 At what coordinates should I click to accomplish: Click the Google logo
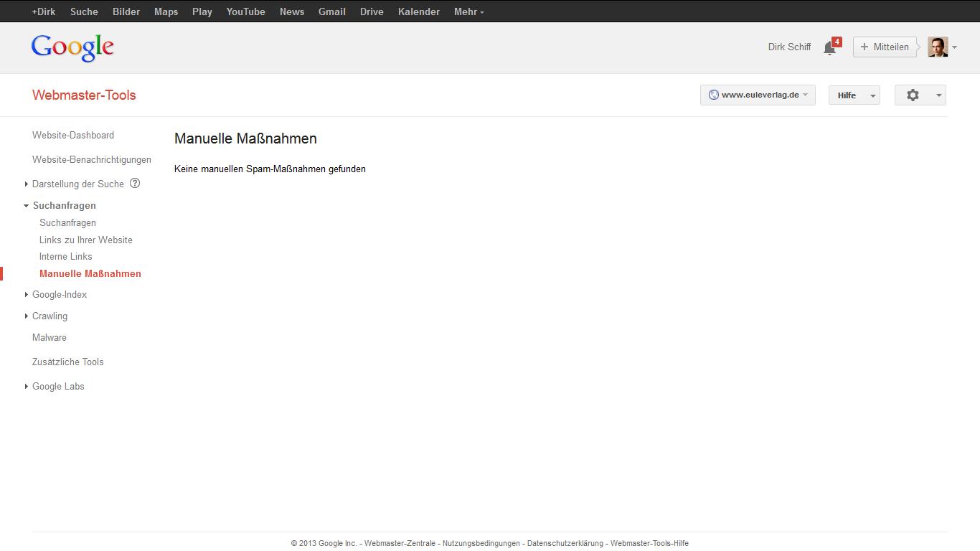[72, 47]
